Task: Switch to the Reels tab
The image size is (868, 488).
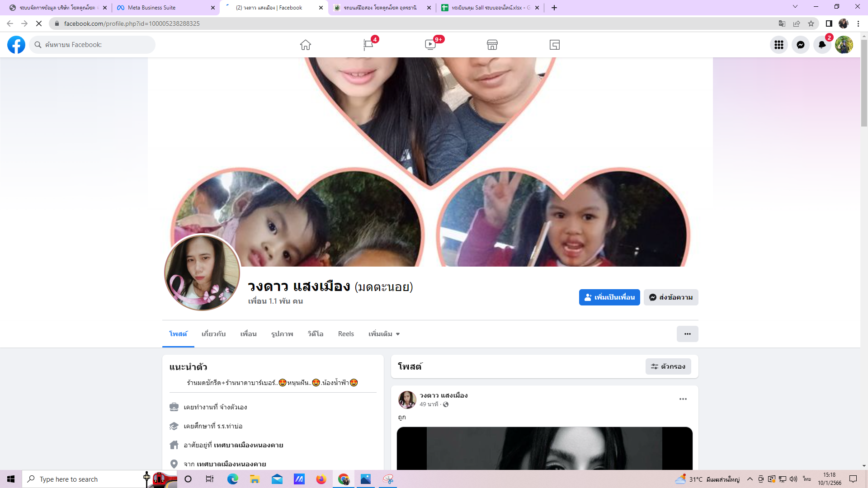Action: click(x=346, y=334)
